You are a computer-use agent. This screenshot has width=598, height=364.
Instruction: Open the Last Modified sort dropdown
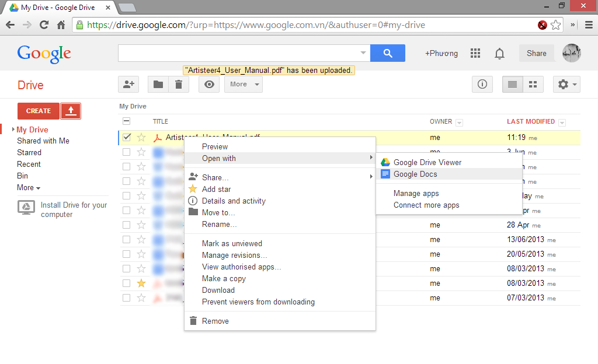pyautogui.click(x=562, y=123)
